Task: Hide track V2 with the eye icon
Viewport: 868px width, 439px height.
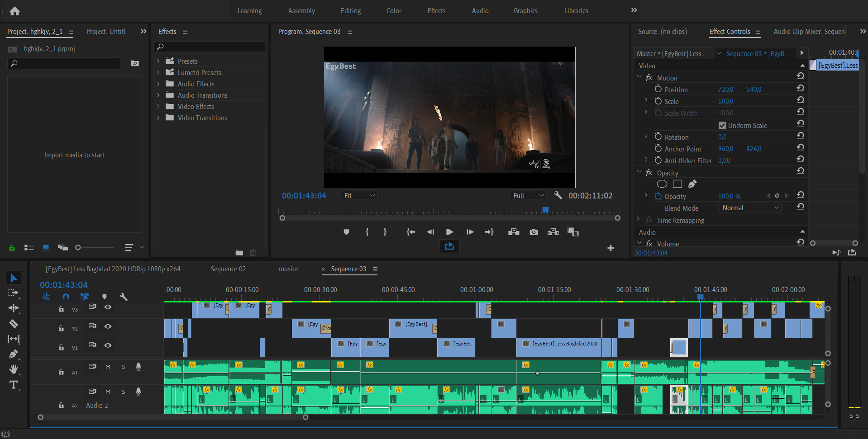Action: (108, 326)
